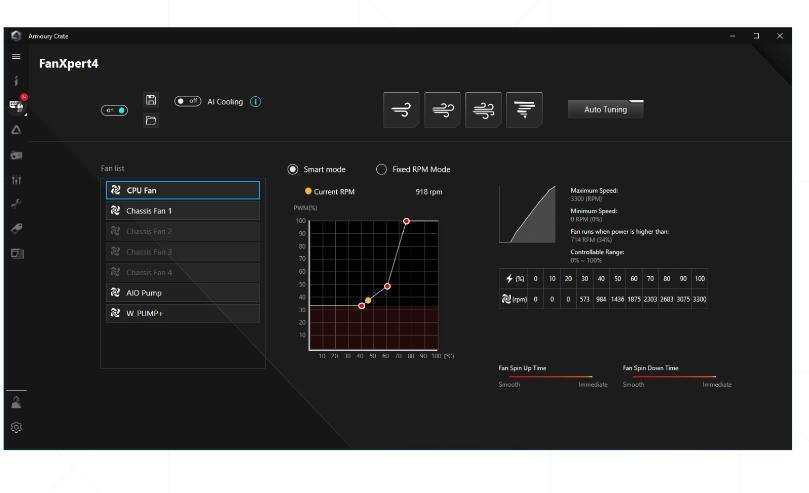Open the Tools wrench sidebar icon

(16, 204)
